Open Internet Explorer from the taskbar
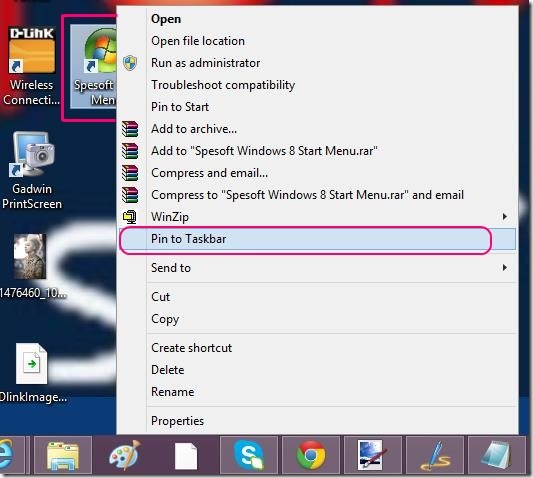The width and height of the screenshot is (533, 478). [x=7, y=455]
